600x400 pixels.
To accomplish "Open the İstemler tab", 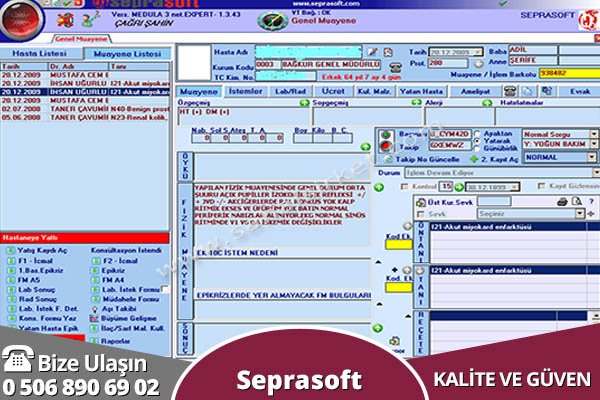I will click(x=245, y=91).
